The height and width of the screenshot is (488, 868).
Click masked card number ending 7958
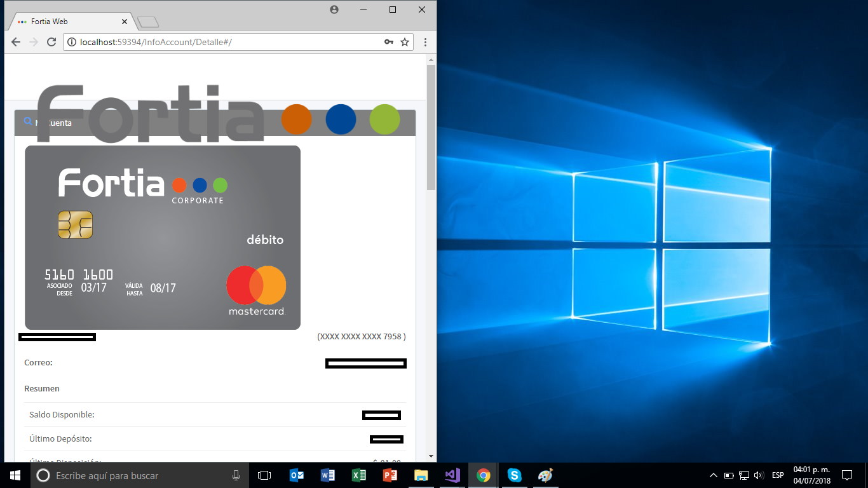[362, 337]
